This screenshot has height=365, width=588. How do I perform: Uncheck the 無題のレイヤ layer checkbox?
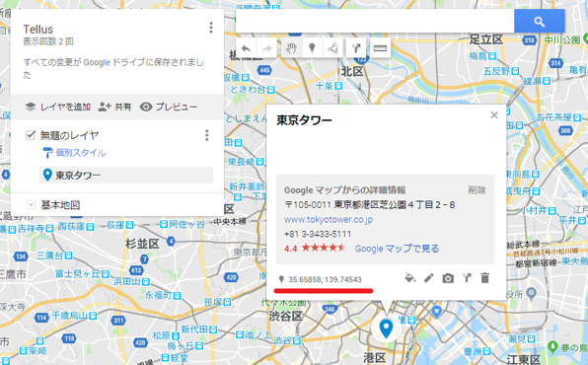31,135
